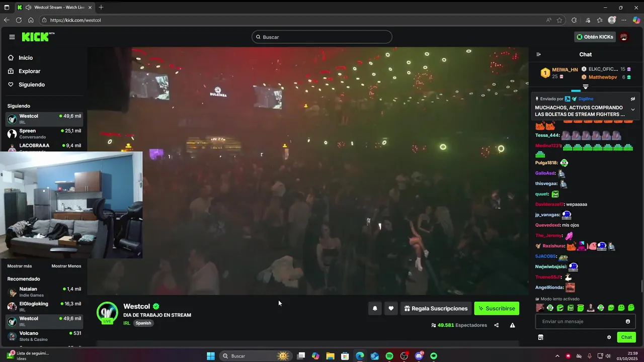Click the browser back arrow
The width and height of the screenshot is (644, 362).
pos(7,20)
